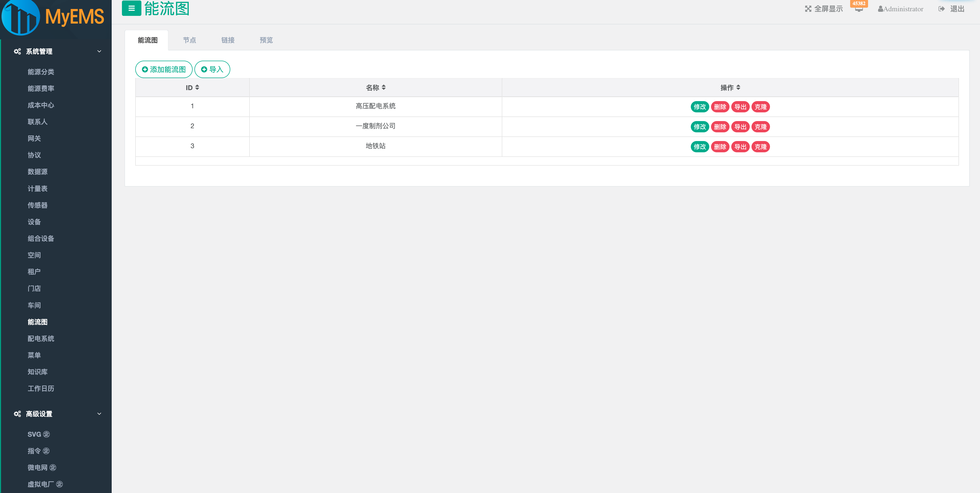The height and width of the screenshot is (493, 980).
Task: Collapse the 高级设置 menu chevron
Action: pyautogui.click(x=99, y=414)
